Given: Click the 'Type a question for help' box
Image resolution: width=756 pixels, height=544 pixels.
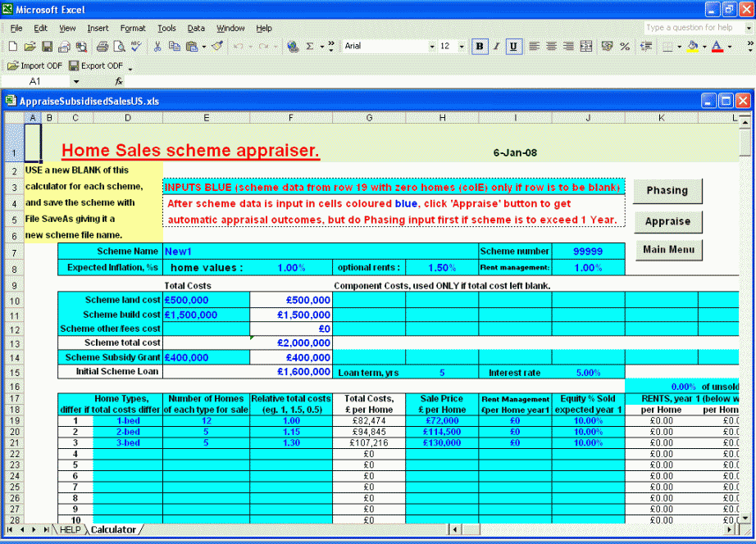Looking at the screenshot, I should [x=693, y=28].
